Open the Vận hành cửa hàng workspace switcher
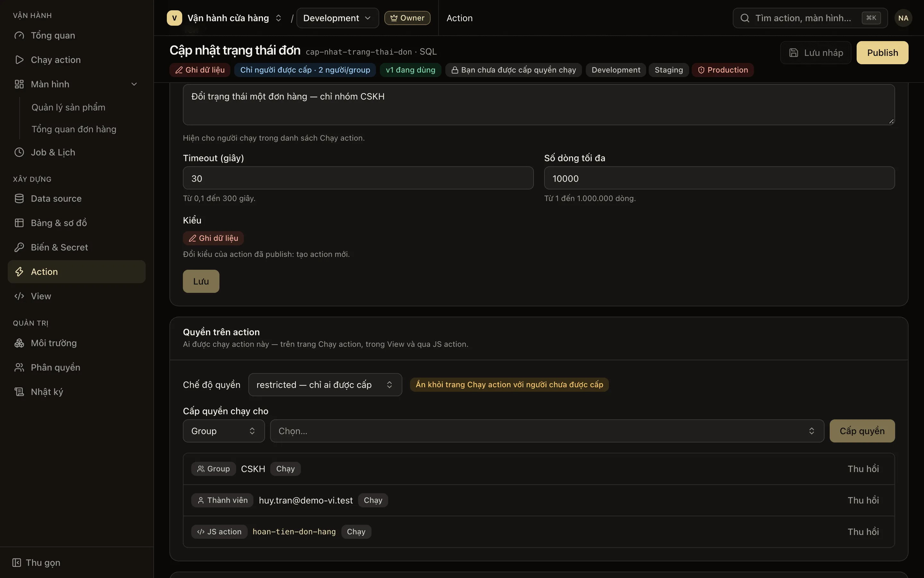This screenshot has height=578, width=924. click(235, 18)
